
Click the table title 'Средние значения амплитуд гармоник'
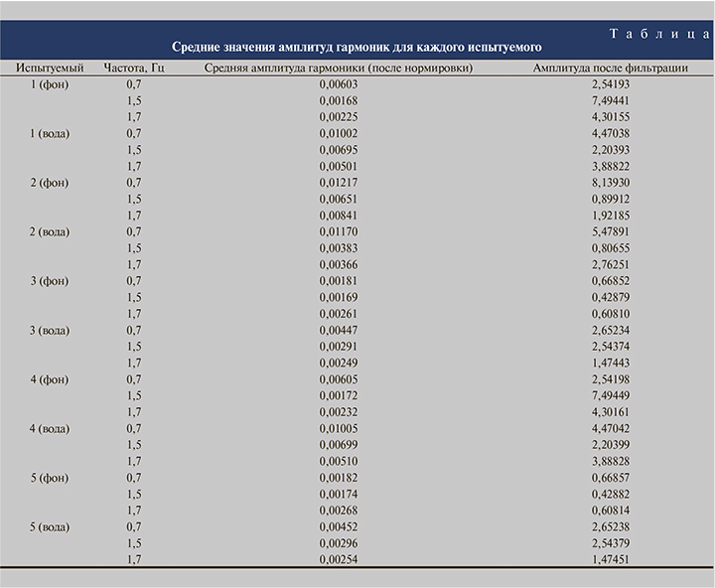tap(357, 48)
